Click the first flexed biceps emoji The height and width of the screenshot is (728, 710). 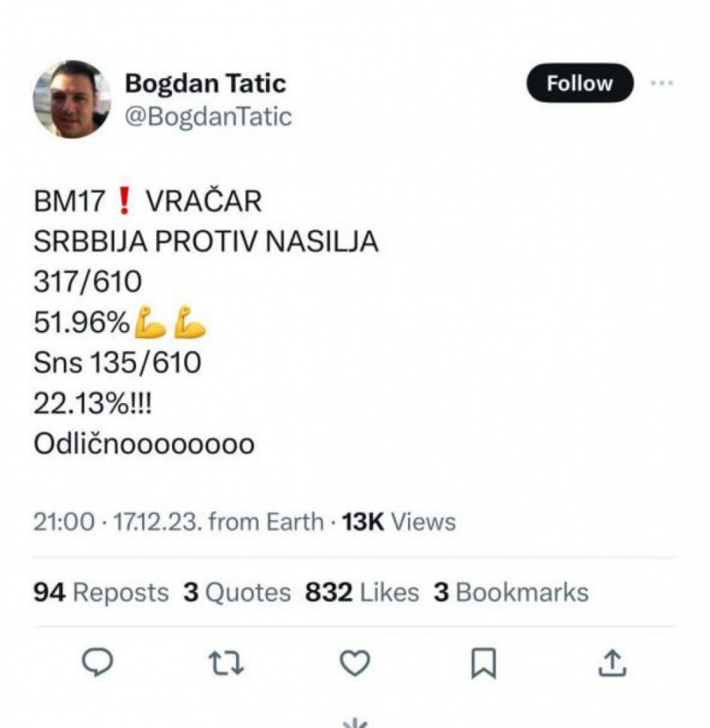[x=151, y=323]
